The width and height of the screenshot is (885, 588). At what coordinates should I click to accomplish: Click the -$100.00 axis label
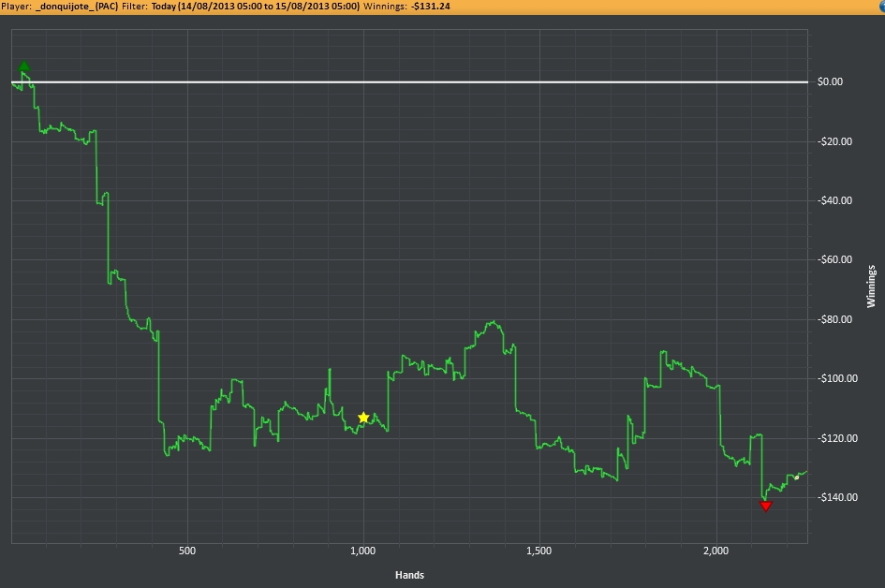(837, 378)
